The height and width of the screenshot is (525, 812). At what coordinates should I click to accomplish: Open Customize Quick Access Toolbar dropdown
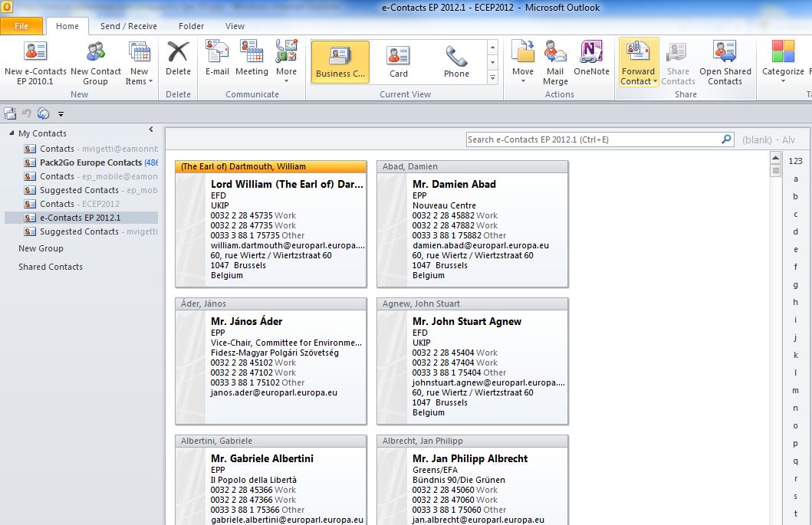click(61, 114)
